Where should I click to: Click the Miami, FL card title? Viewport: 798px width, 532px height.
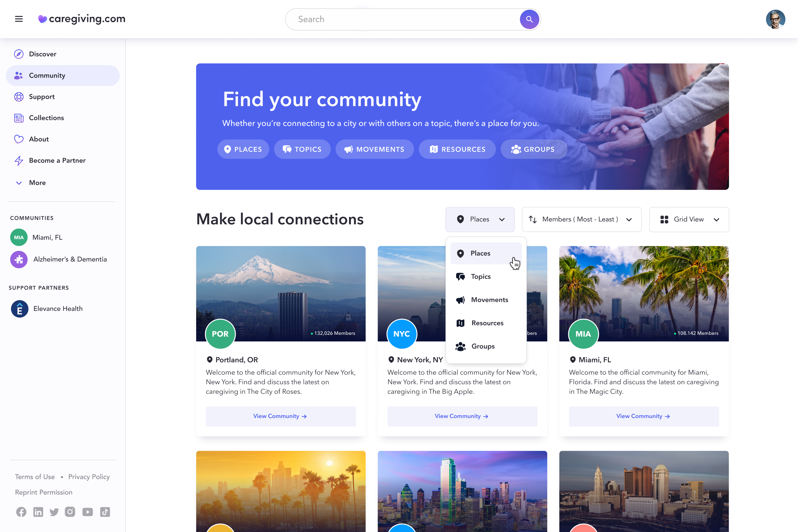[594, 360]
